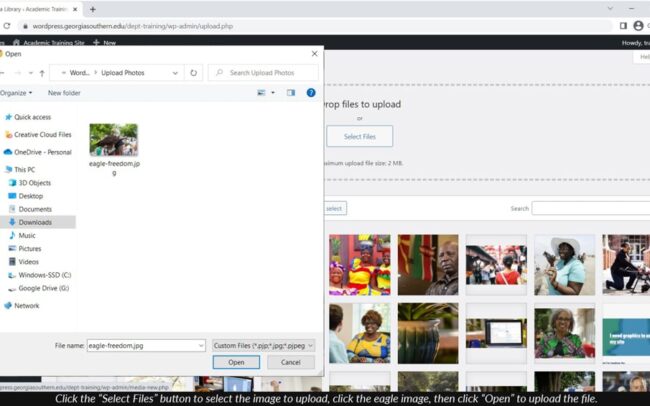Open Windows-SSD (C:) drive
This screenshot has height=406, width=650.
coord(40,275)
